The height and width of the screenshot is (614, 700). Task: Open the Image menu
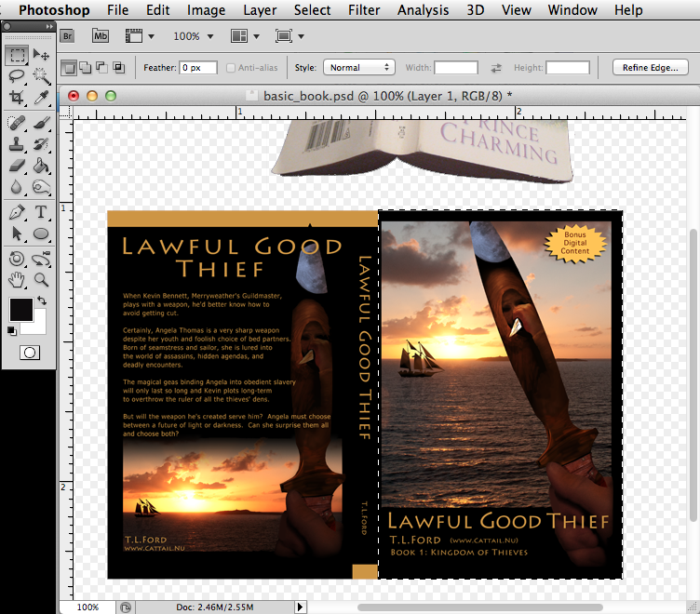[206, 10]
